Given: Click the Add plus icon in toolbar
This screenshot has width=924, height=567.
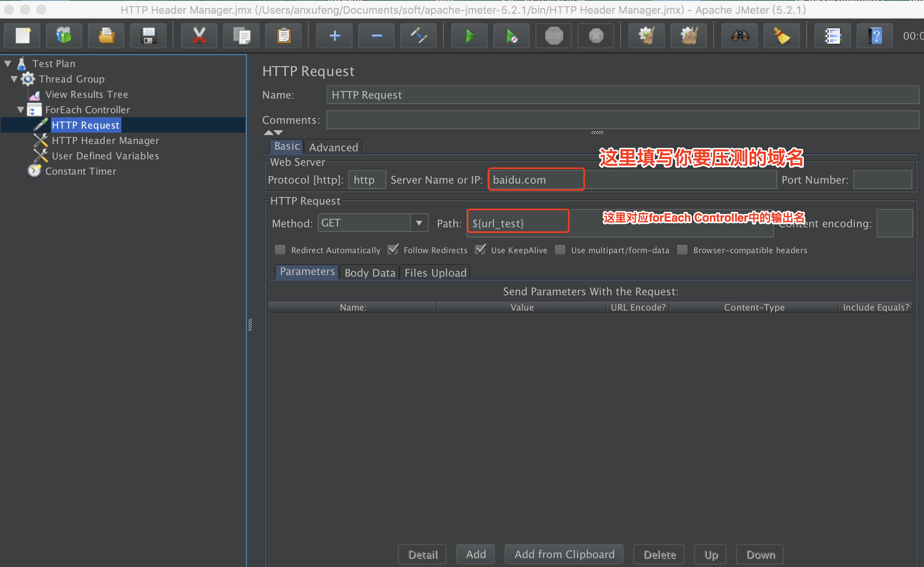Looking at the screenshot, I should click(x=335, y=36).
